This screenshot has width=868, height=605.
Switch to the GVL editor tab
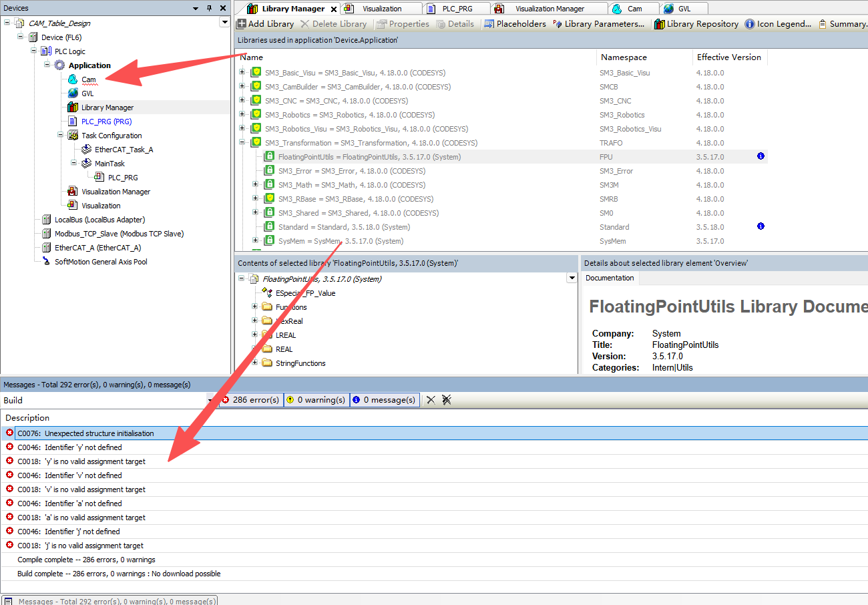click(684, 9)
